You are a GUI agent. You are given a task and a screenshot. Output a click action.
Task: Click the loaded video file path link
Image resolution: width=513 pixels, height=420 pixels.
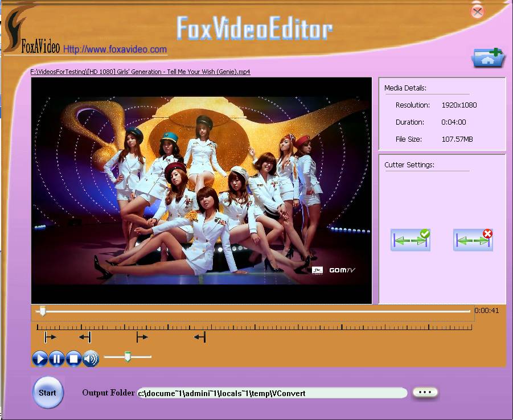141,72
